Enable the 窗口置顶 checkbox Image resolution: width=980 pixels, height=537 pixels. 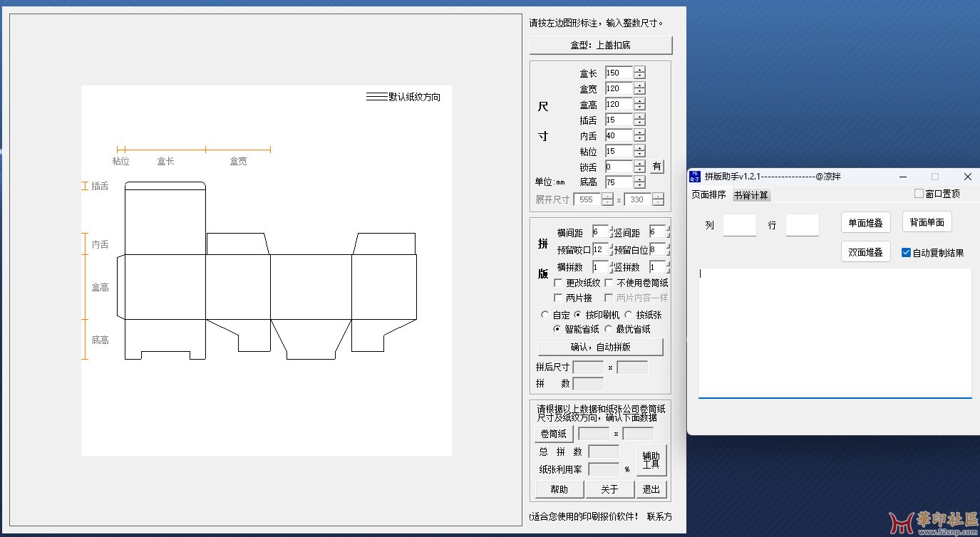(x=919, y=194)
